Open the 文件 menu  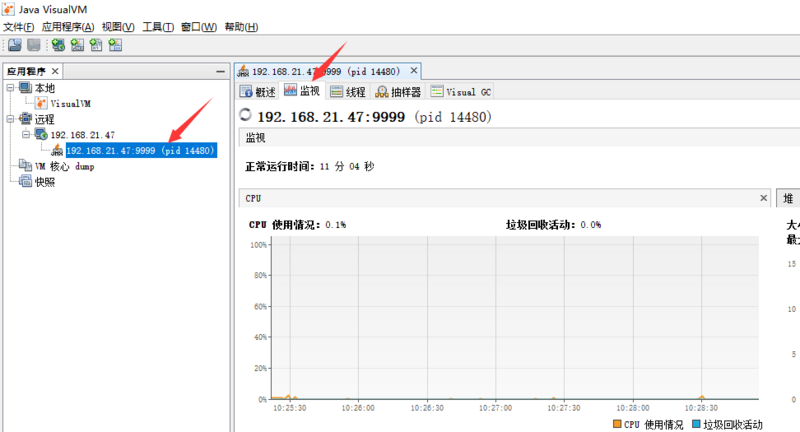pos(19,27)
